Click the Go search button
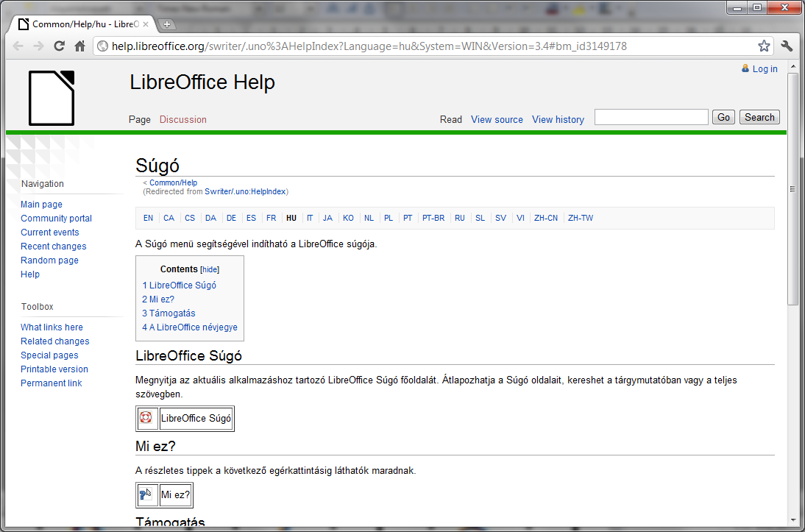 (723, 117)
